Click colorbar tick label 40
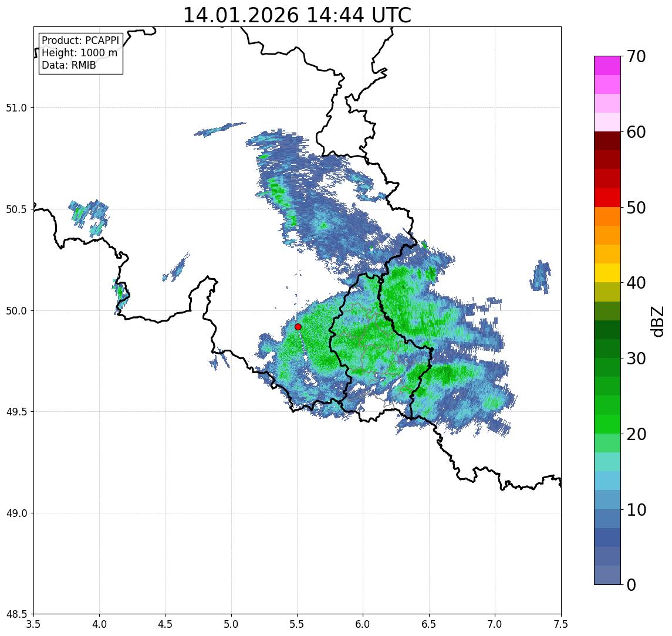This screenshot has height=636, width=672. (636, 283)
